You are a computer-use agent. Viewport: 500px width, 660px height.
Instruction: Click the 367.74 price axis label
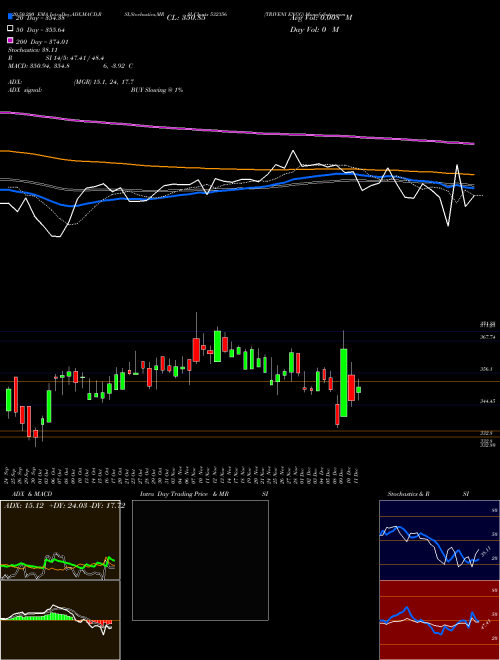click(x=489, y=337)
